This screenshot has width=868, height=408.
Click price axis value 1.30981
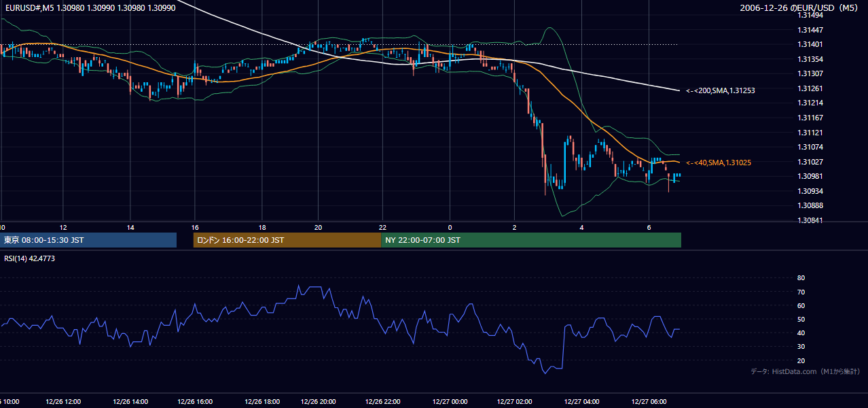pyautogui.click(x=810, y=176)
